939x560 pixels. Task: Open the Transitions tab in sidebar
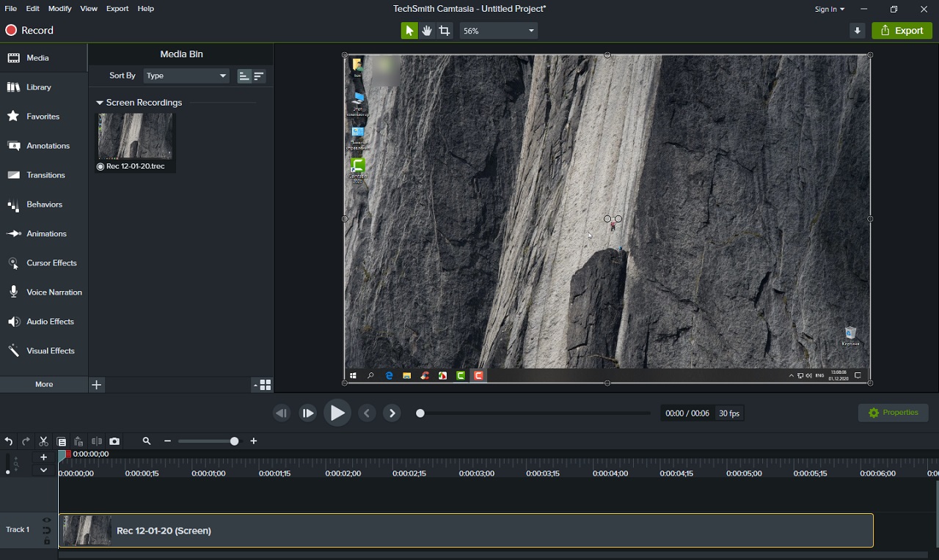tap(44, 175)
